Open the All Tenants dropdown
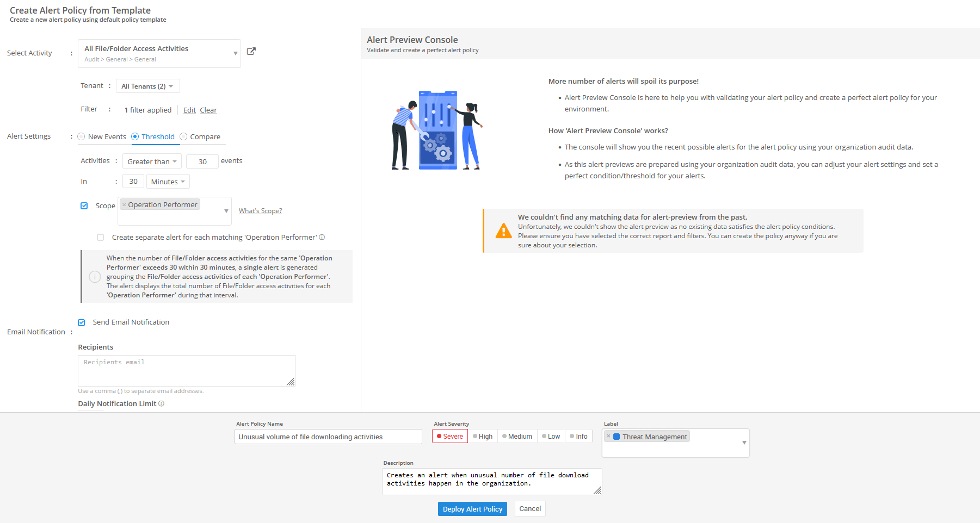Viewport: 980px width, 523px height. coord(147,86)
